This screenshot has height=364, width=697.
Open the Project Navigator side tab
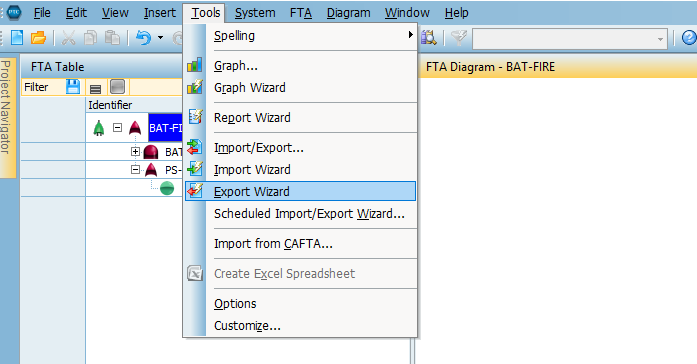[x=5, y=108]
